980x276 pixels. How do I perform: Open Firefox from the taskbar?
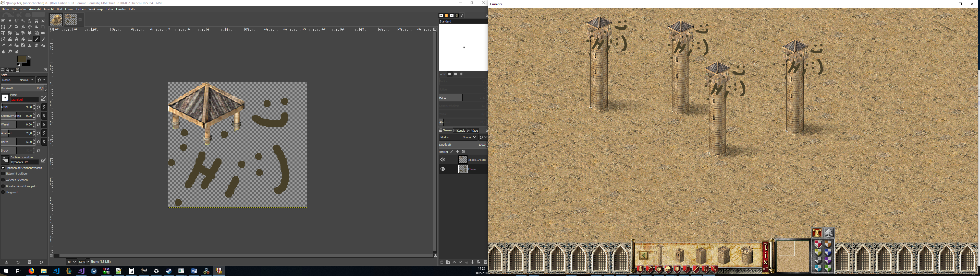(31, 271)
